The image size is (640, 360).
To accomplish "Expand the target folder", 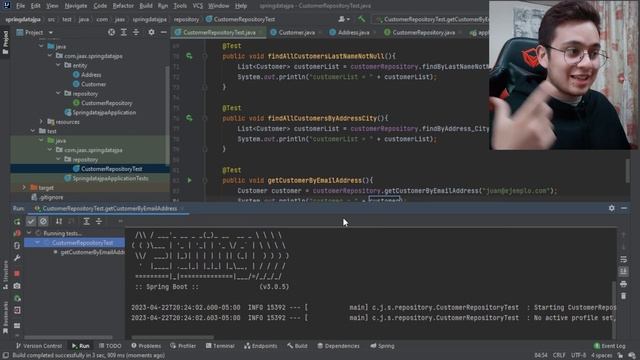I will pyautogui.click(x=24, y=188).
